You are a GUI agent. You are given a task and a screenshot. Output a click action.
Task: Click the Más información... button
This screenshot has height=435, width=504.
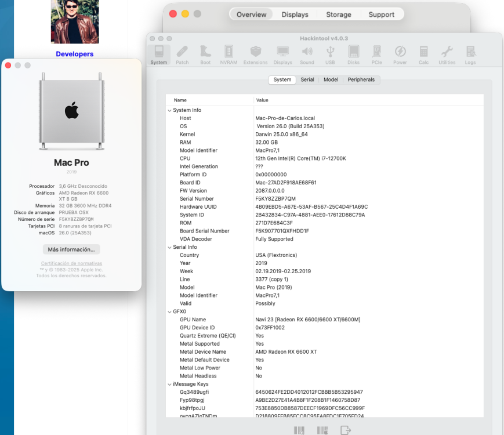click(71, 249)
